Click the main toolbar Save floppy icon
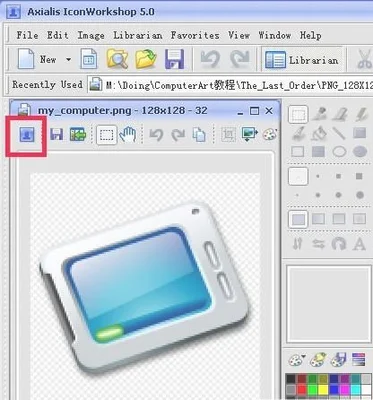Viewport: 373px width, 400px height. [174, 59]
